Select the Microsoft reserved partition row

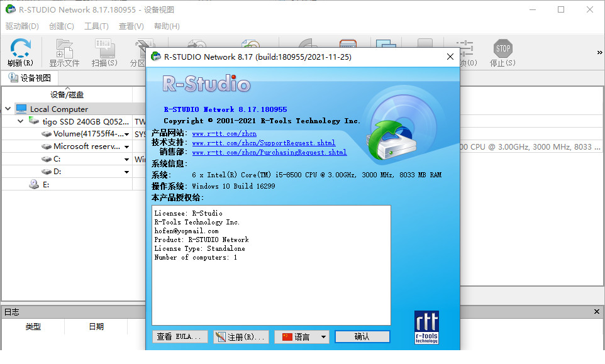(x=87, y=146)
